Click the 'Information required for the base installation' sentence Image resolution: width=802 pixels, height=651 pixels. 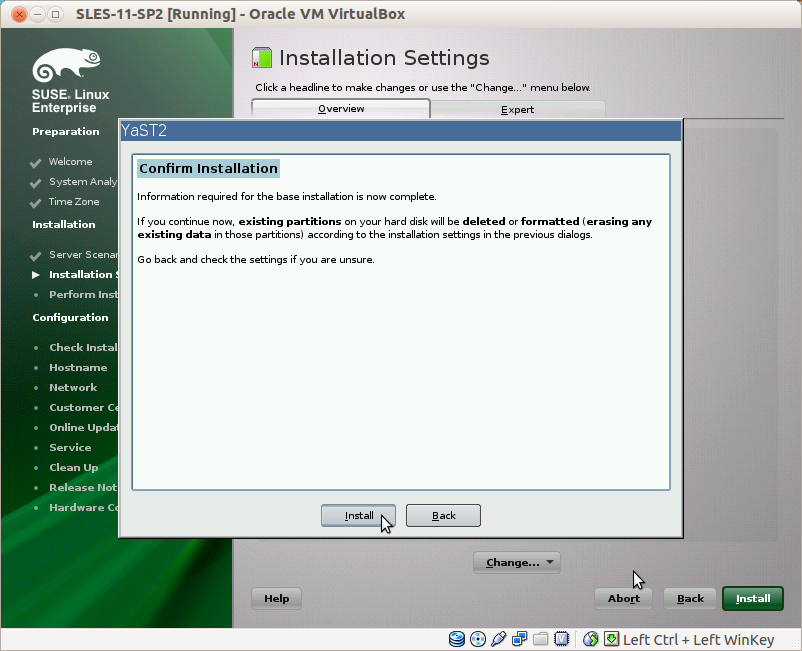pos(286,196)
